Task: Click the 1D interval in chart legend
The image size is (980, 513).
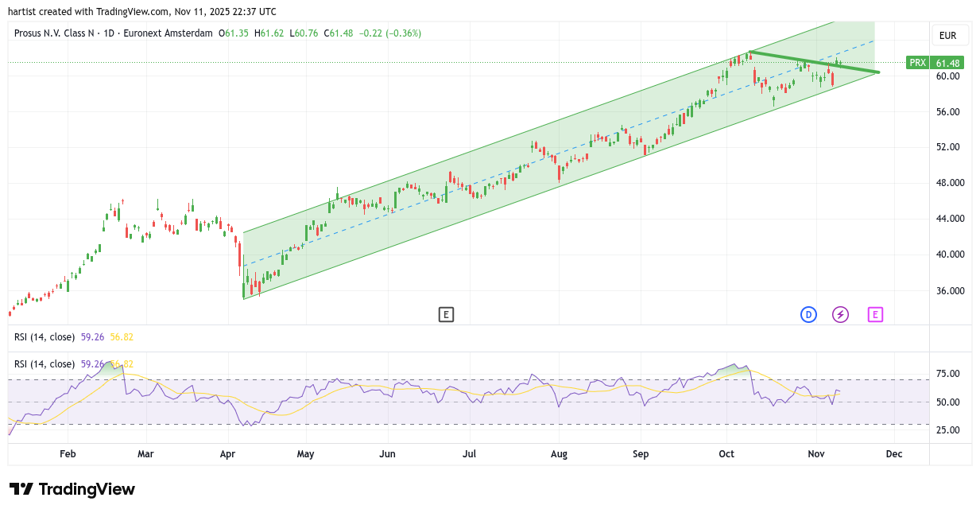Action: pos(110,33)
